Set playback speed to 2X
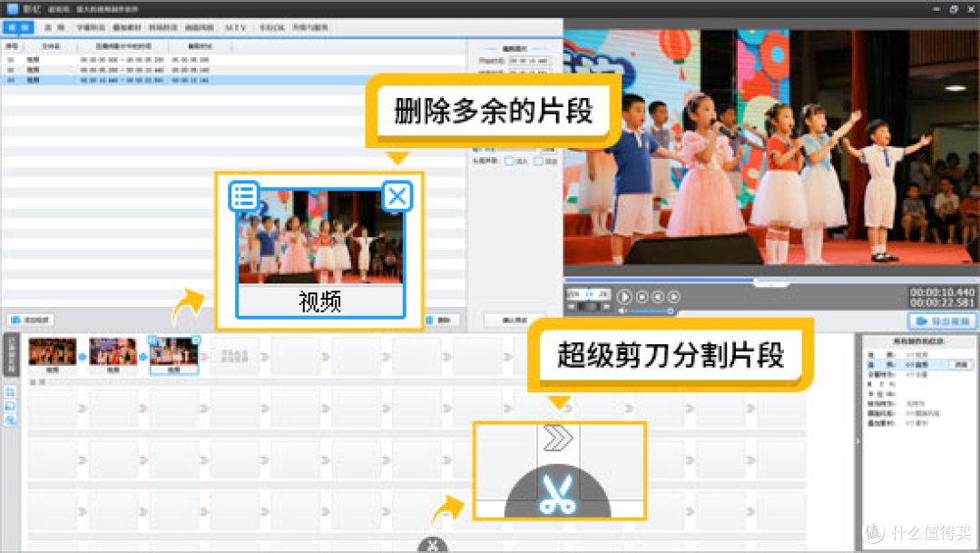980x553 pixels. click(x=603, y=294)
